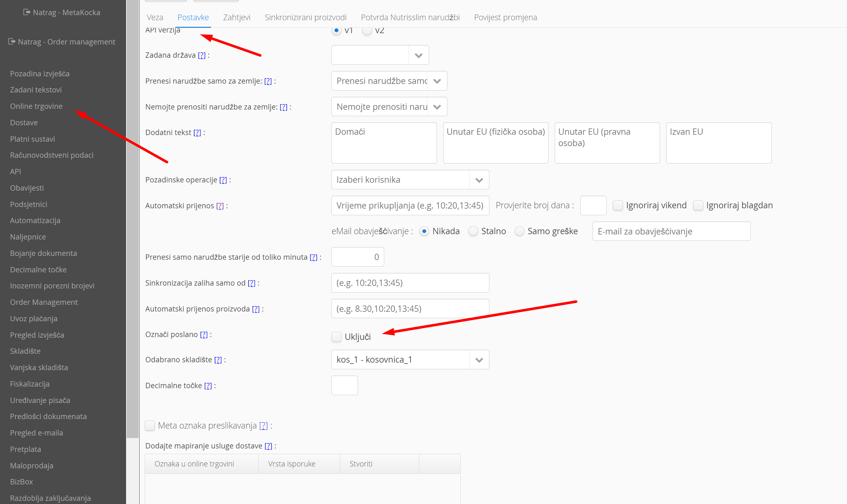Tick the Ignoriraj vikend checkbox
The height and width of the screenshot is (504, 847).
click(x=618, y=205)
